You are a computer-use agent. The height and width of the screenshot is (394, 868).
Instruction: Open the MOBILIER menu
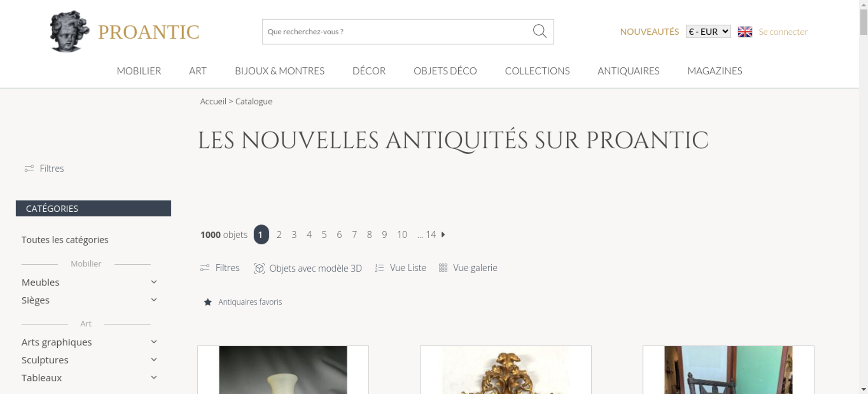coord(139,71)
